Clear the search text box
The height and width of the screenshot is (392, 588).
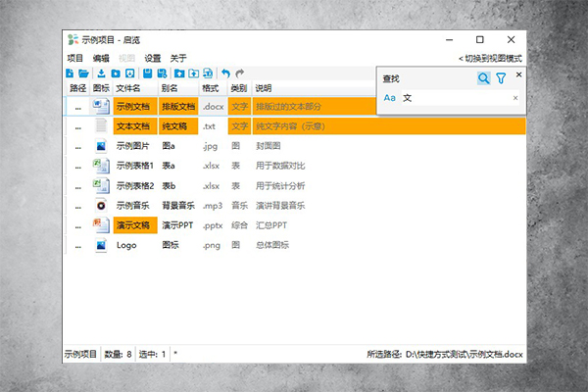coord(515,98)
